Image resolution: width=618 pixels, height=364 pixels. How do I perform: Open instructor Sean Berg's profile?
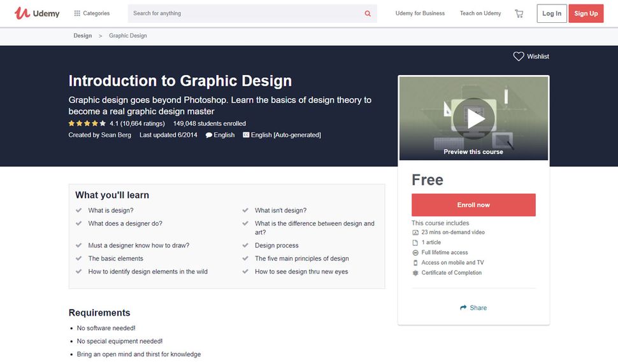point(116,135)
